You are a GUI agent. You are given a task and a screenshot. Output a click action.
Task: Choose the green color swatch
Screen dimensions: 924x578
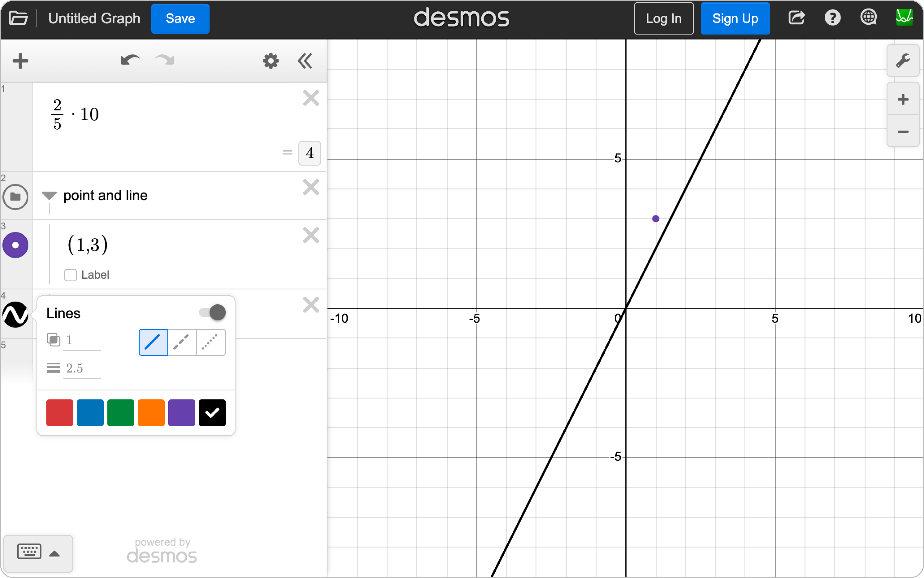[x=121, y=412]
